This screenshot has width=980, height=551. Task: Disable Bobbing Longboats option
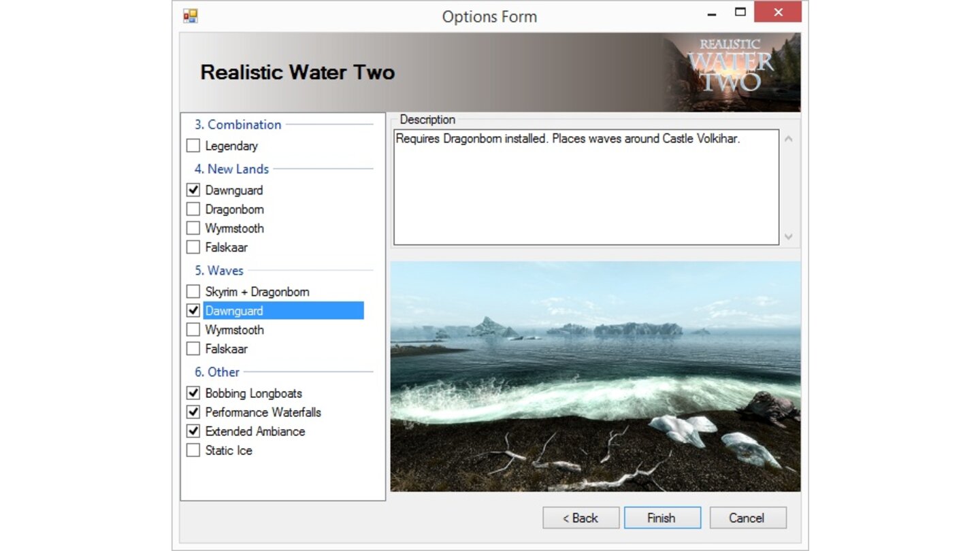tap(193, 393)
